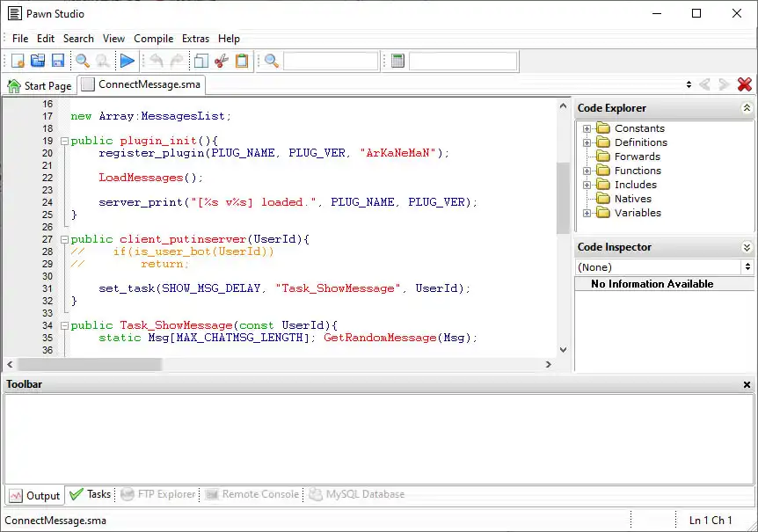
Task: Click the Paste clipboard icon
Action: pos(242,61)
